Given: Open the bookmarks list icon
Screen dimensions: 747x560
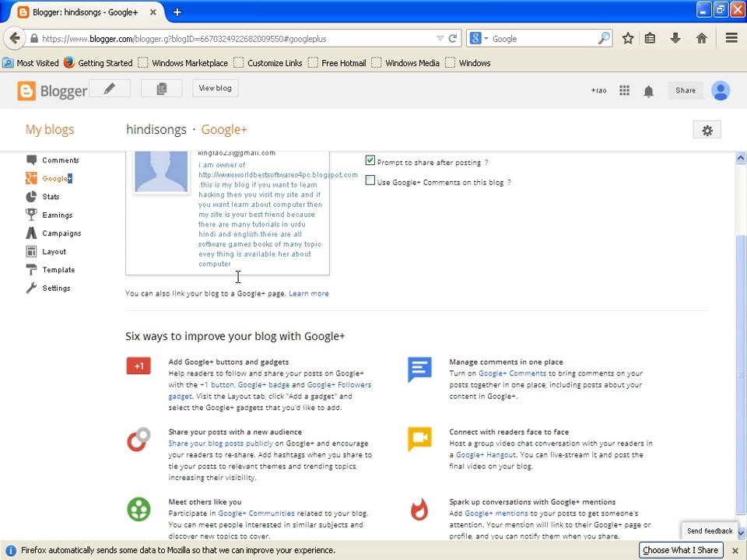Looking at the screenshot, I should (x=650, y=38).
